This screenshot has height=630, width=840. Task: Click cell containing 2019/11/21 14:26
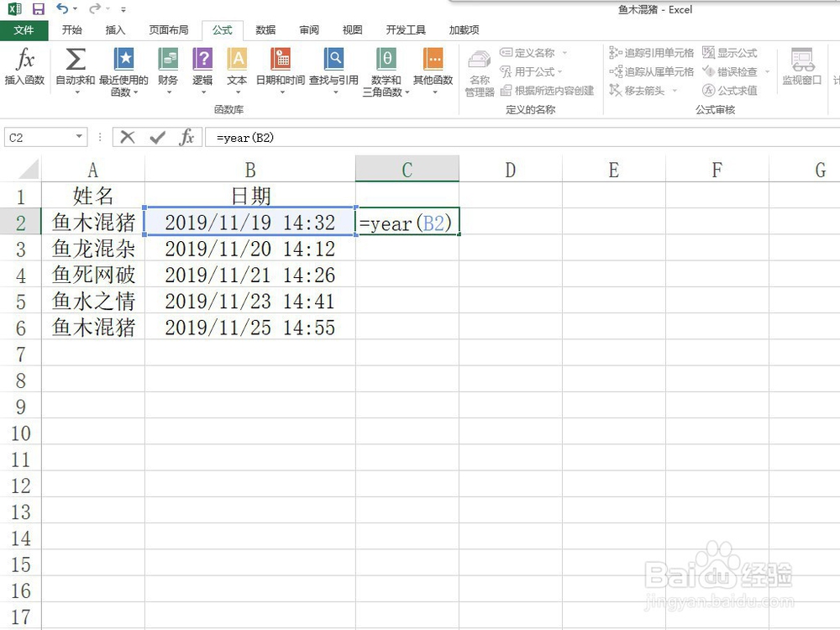[x=250, y=275]
